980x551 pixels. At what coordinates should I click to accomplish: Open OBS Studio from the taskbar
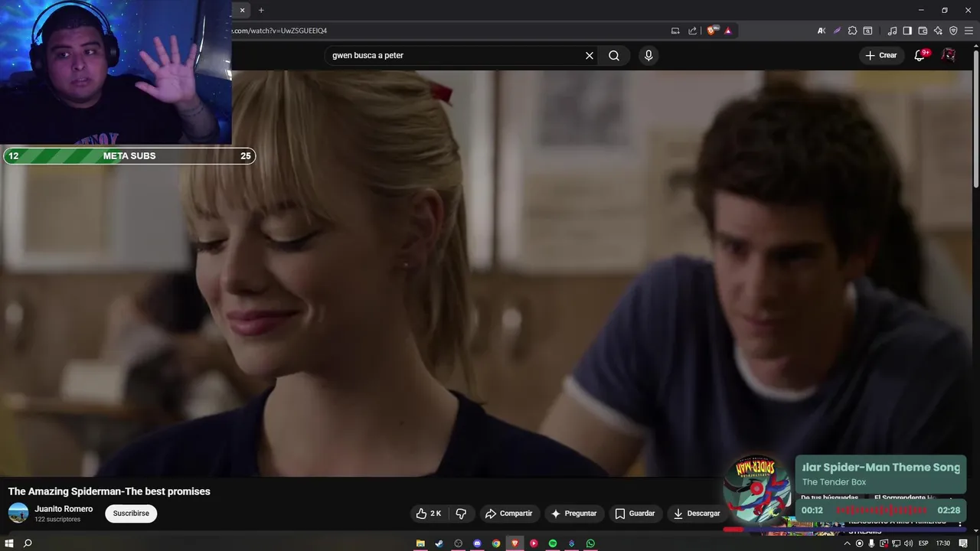coord(459,543)
